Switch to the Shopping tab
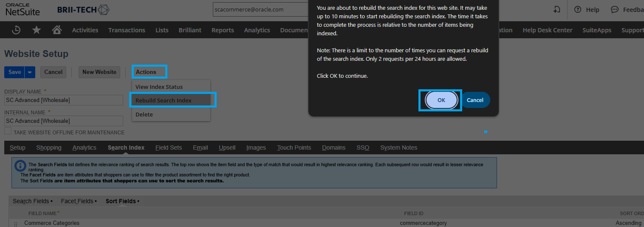 [x=49, y=148]
